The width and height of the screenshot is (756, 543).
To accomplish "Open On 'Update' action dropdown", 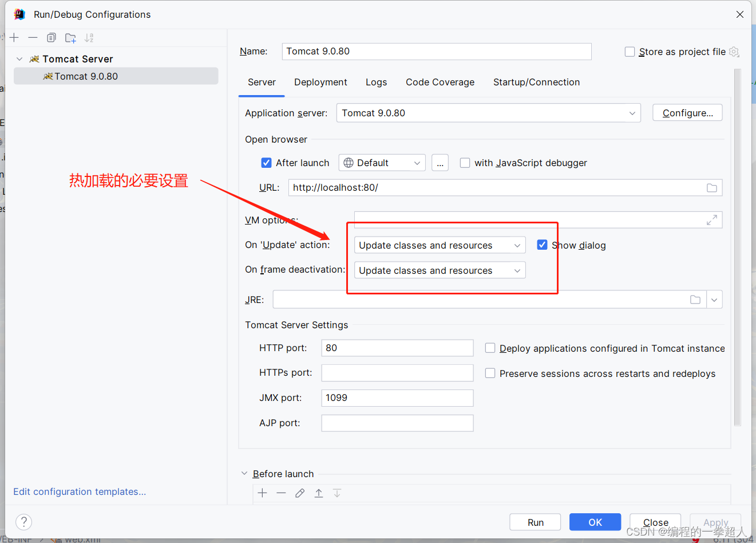I will [440, 245].
